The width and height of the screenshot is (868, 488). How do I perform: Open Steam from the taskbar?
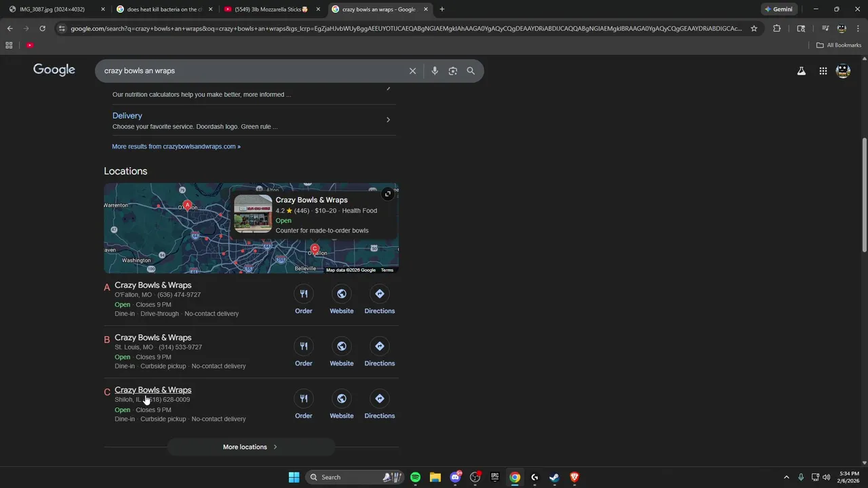point(554,477)
